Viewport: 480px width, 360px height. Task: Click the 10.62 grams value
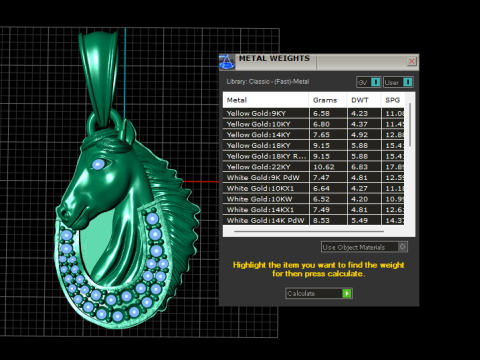[x=324, y=167]
